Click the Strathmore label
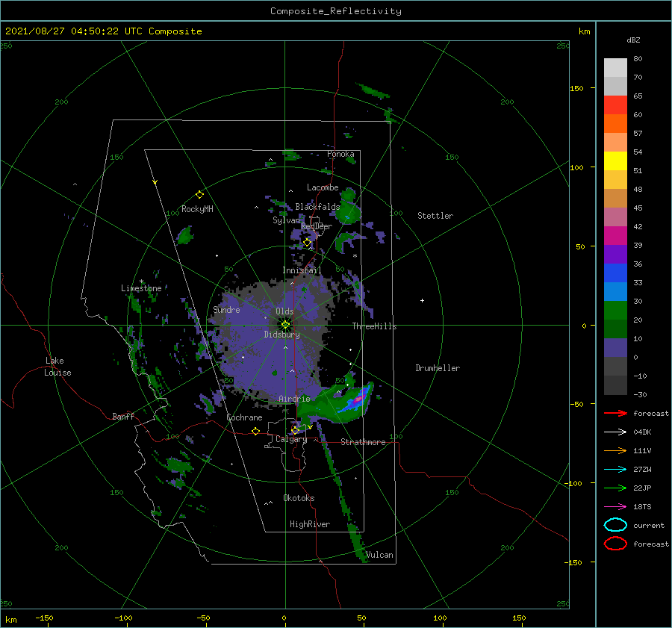Viewport: 672px width, 628px height. (x=363, y=442)
